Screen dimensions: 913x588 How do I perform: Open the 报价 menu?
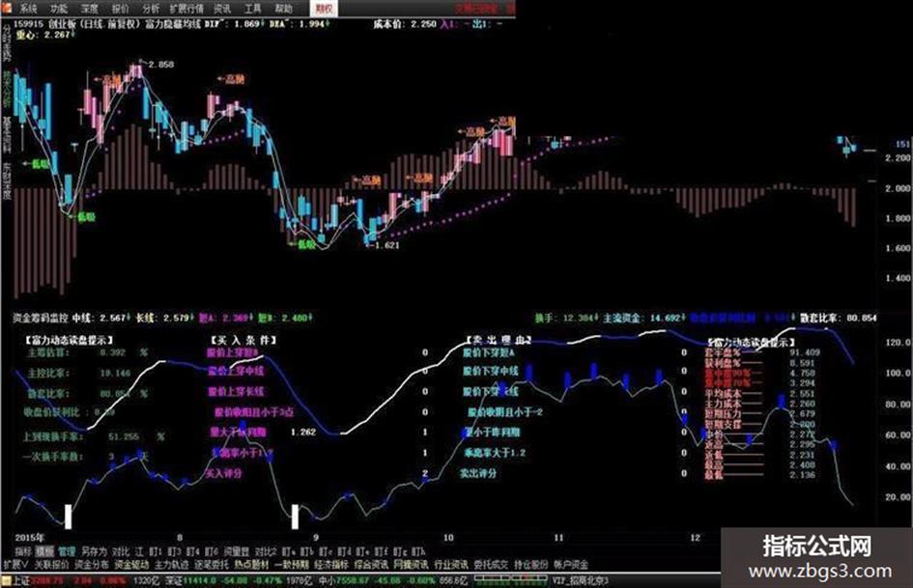click(120, 9)
